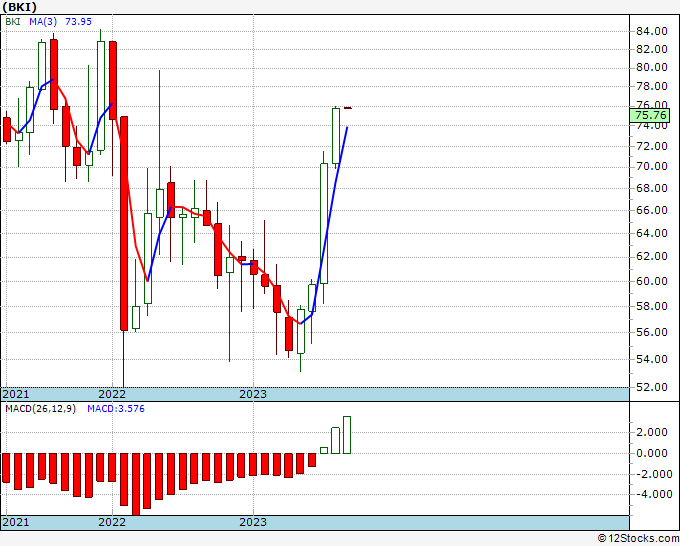680x546 pixels.
Task: Click the 62.00 price axis label
Action: coord(651,256)
